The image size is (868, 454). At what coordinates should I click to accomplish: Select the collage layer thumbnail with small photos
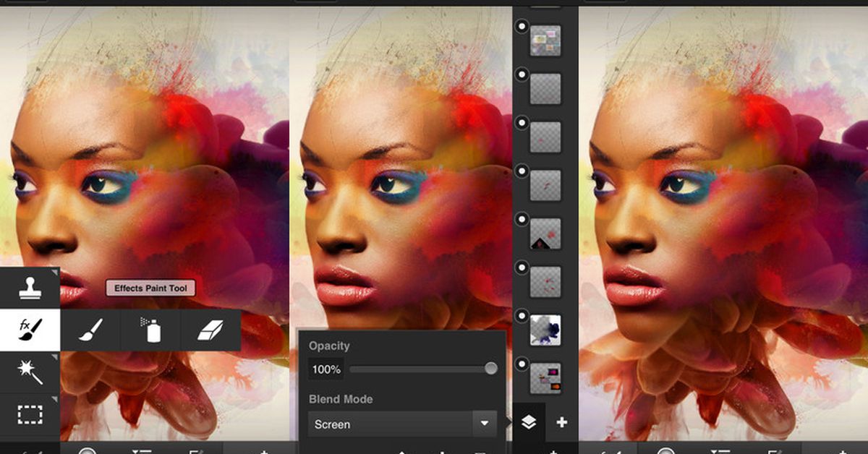(x=545, y=40)
